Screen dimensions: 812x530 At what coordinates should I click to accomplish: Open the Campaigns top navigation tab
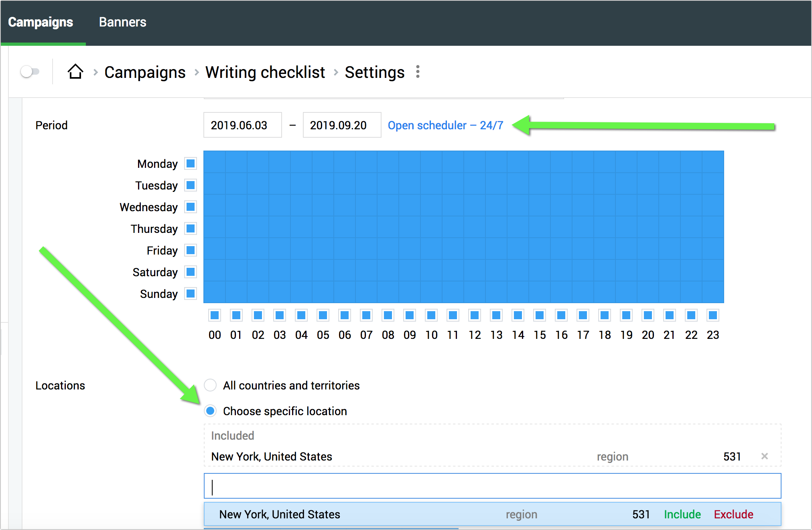tap(41, 22)
